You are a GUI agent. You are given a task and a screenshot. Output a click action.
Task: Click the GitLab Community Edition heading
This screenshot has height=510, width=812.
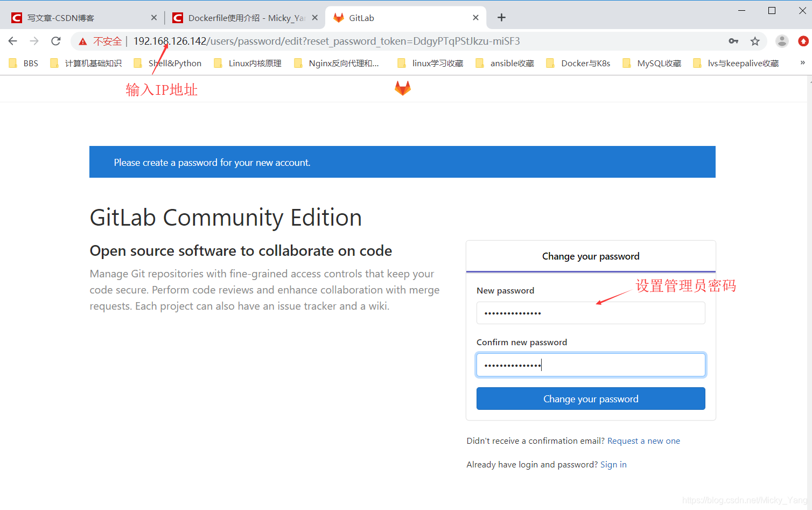click(x=226, y=218)
